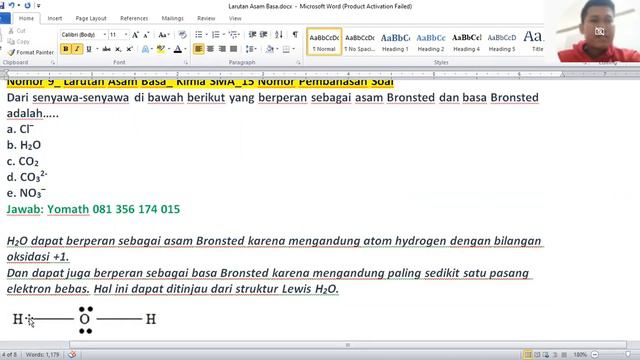The width and height of the screenshot is (640, 360).
Task: Toggle italic formatting button
Action: coord(77,49)
